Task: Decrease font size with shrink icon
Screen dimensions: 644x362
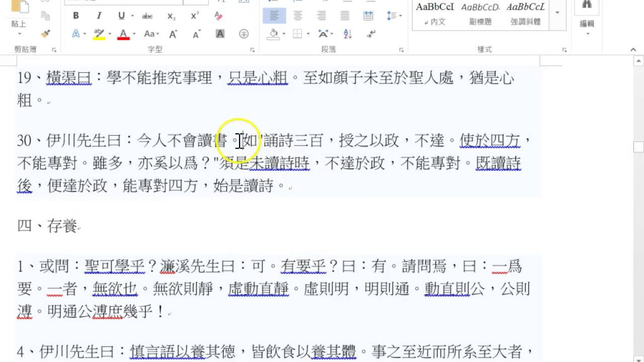Action: coord(196,34)
